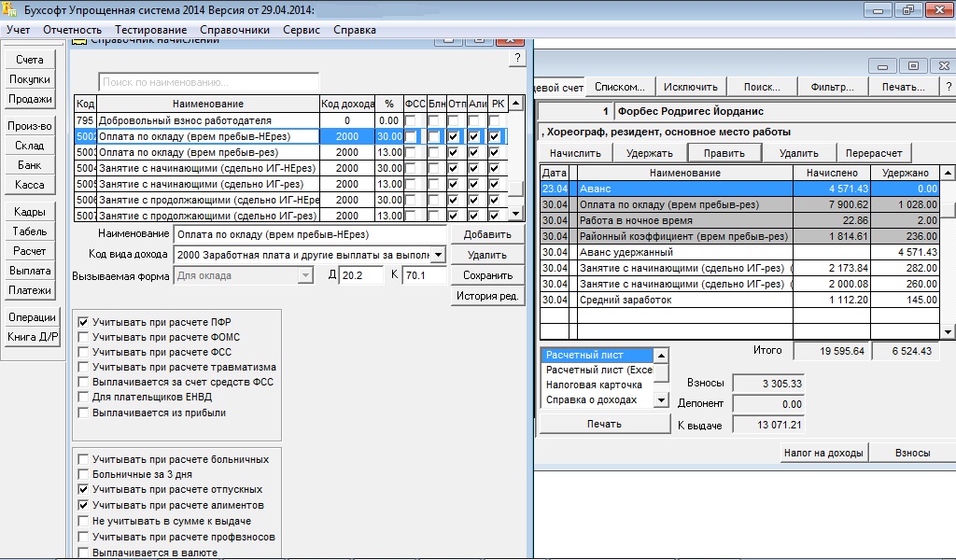Image resolution: width=956 pixels, height=560 pixels.
Task: Open the Справочники menu
Action: coord(234,30)
